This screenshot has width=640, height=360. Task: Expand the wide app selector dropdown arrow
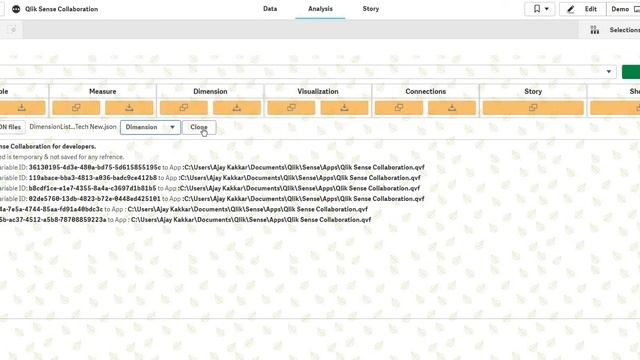pyautogui.click(x=609, y=71)
